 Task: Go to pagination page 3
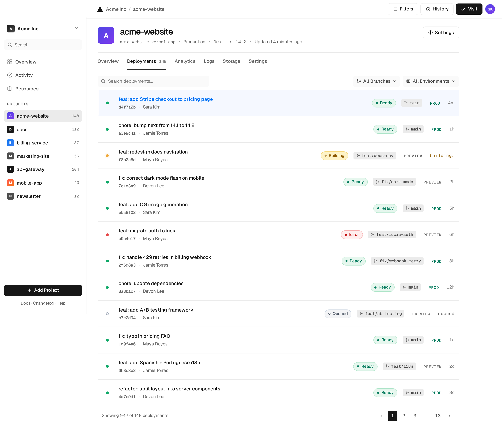click(x=415, y=416)
